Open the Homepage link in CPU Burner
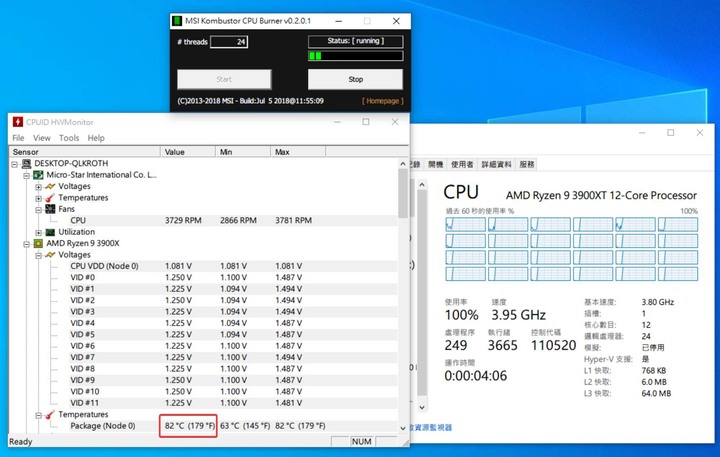This screenshot has width=720, height=457. point(382,101)
